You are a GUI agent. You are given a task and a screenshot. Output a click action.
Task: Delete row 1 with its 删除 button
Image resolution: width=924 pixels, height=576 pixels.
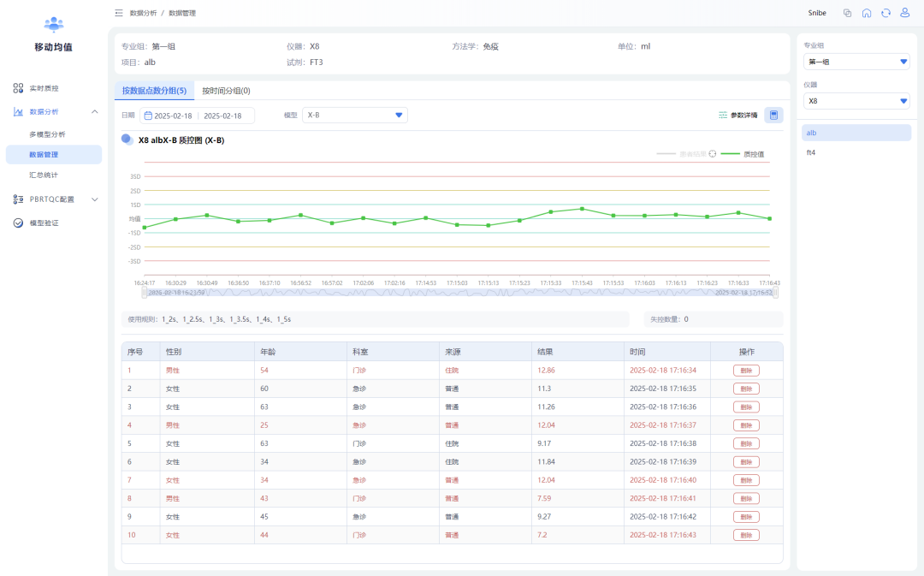[x=745, y=371]
